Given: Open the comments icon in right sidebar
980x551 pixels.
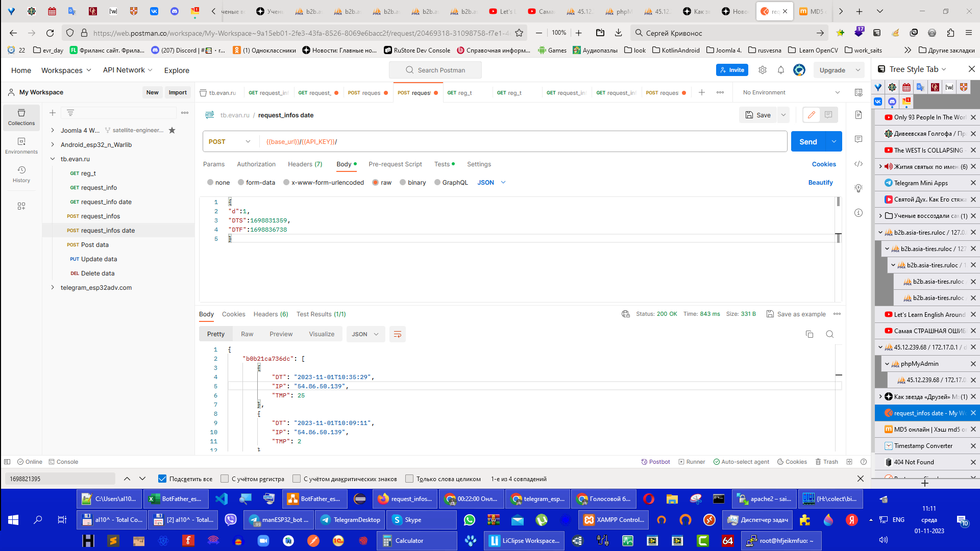Looking at the screenshot, I should (859, 139).
